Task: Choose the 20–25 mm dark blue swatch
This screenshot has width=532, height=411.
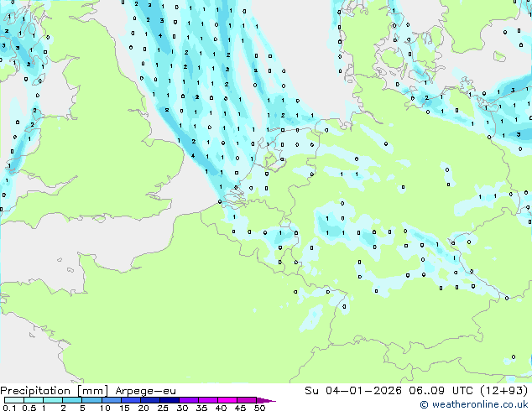Action: [x=149, y=400]
